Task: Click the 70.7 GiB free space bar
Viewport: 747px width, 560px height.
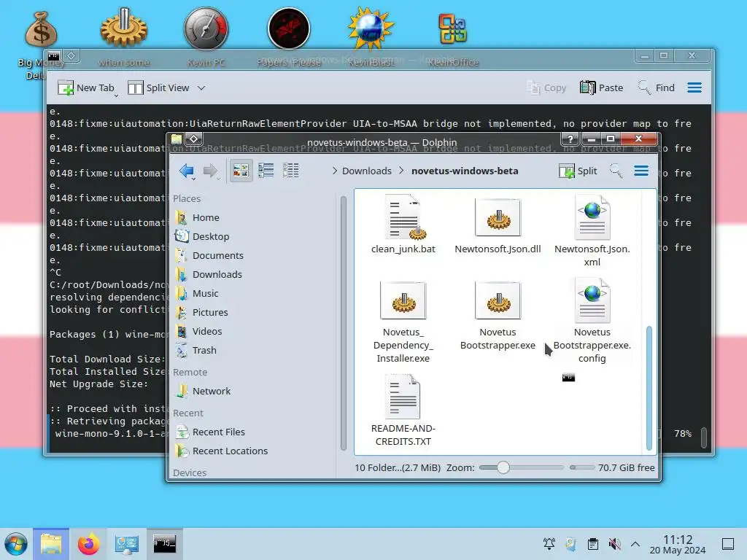Action: coord(581,467)
